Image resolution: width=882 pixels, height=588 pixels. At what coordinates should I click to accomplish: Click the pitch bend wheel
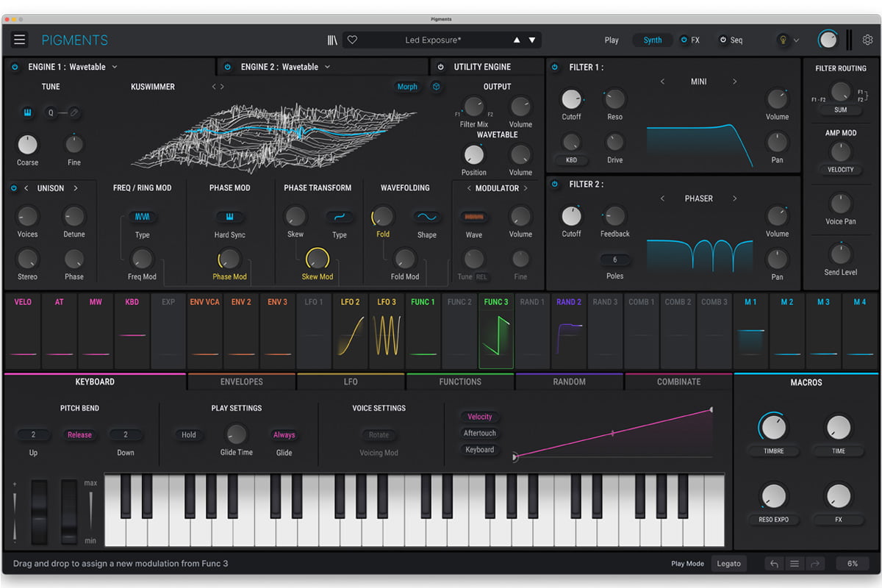click(x=38, y=512)
